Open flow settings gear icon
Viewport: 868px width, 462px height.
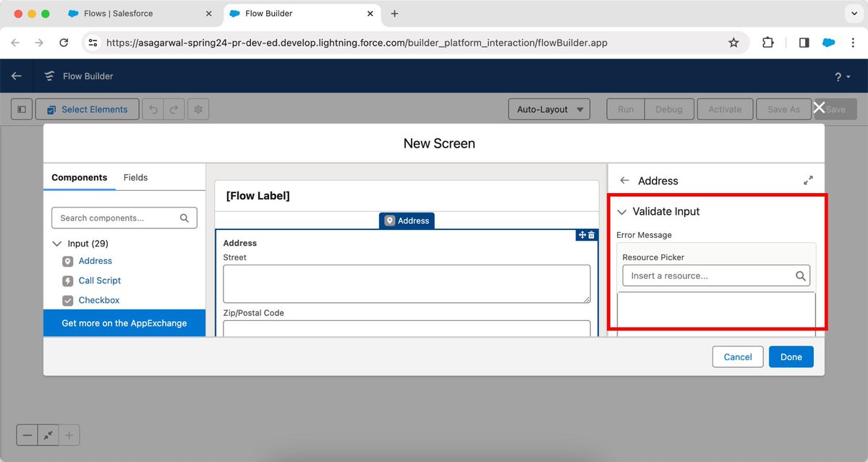click(x=198, y=109)
